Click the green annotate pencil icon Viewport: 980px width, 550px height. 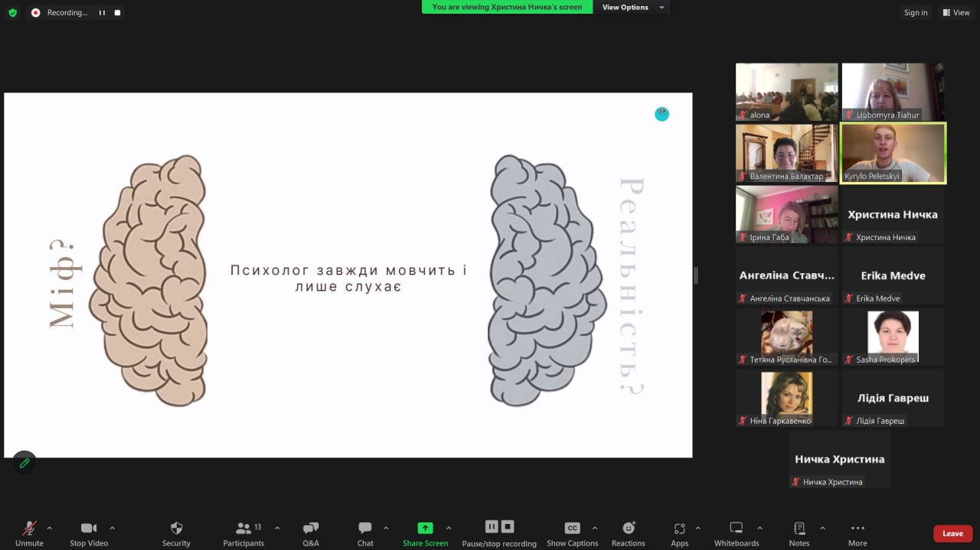[24, 463]
